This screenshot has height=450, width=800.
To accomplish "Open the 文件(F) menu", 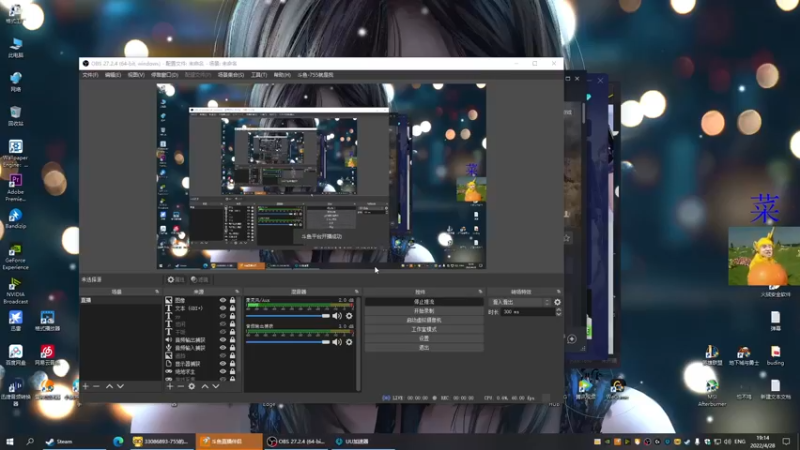I will 90,75.
